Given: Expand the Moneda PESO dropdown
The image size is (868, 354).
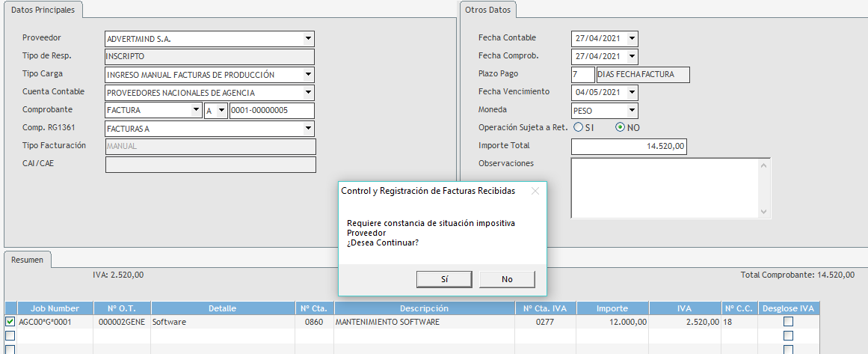Looking at the screenshot, I should click(x=632, y=111).
